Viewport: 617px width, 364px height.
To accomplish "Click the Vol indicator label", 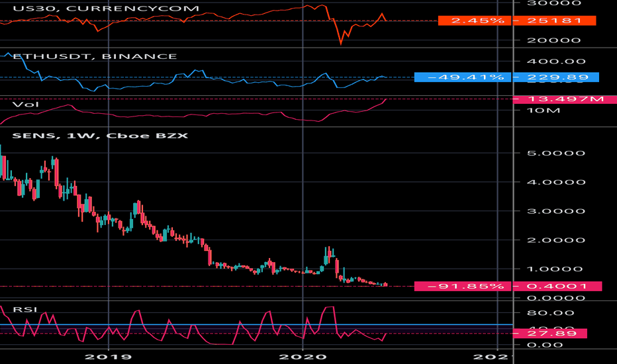I will (26, 105).
